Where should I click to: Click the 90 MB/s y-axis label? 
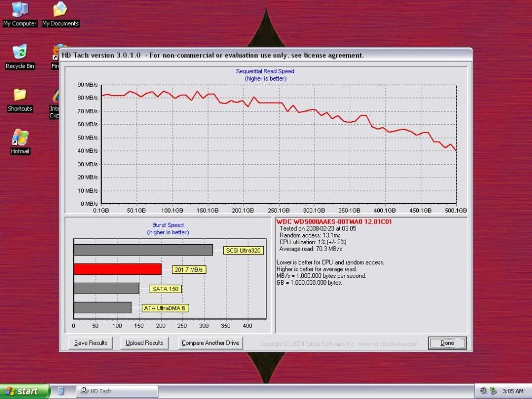pyautogui.click(x=87, y=85)
